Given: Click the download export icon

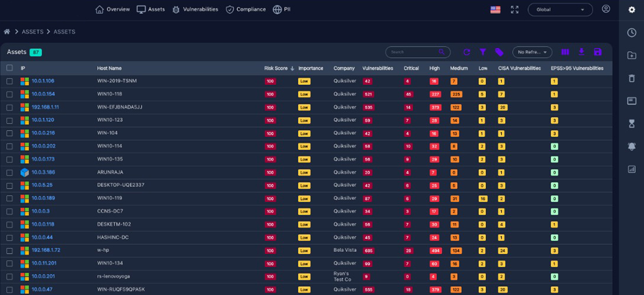Looking at the screenshot, I should click(x=582, y=52).
